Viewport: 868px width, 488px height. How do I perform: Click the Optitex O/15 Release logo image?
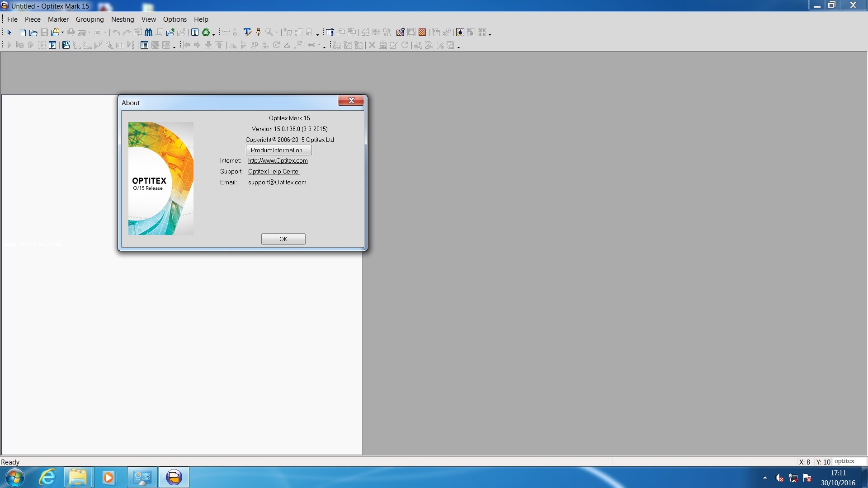coord(160,178)
